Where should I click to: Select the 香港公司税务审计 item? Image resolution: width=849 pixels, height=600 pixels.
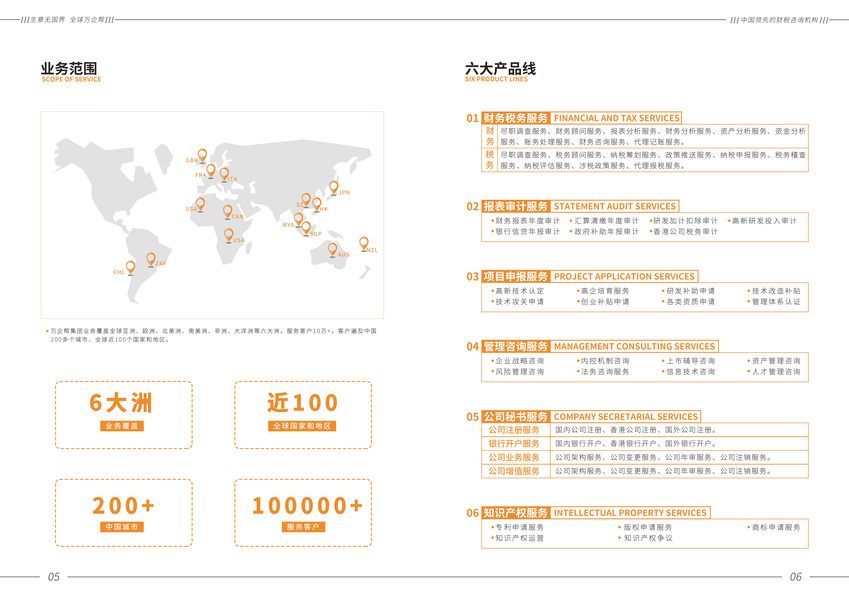[684, 232]
